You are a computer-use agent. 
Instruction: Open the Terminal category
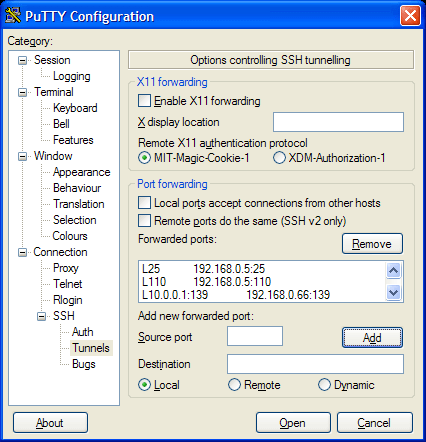(54, 92)
